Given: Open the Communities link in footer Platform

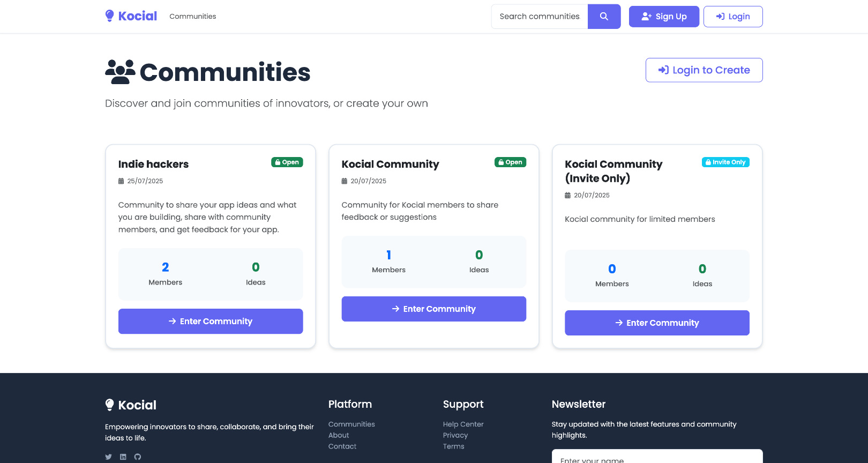Looking at the screenshot, I should [x=351, y=424].
